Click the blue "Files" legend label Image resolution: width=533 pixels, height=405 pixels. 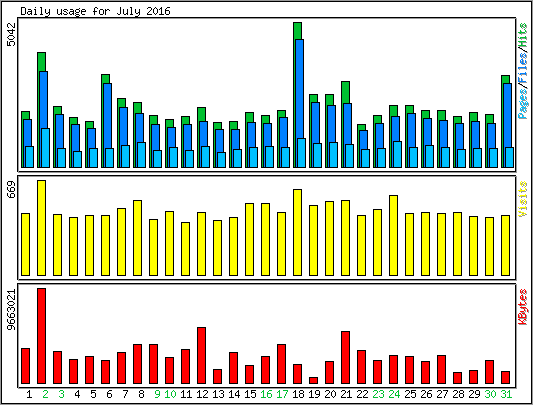coord(523,67)
